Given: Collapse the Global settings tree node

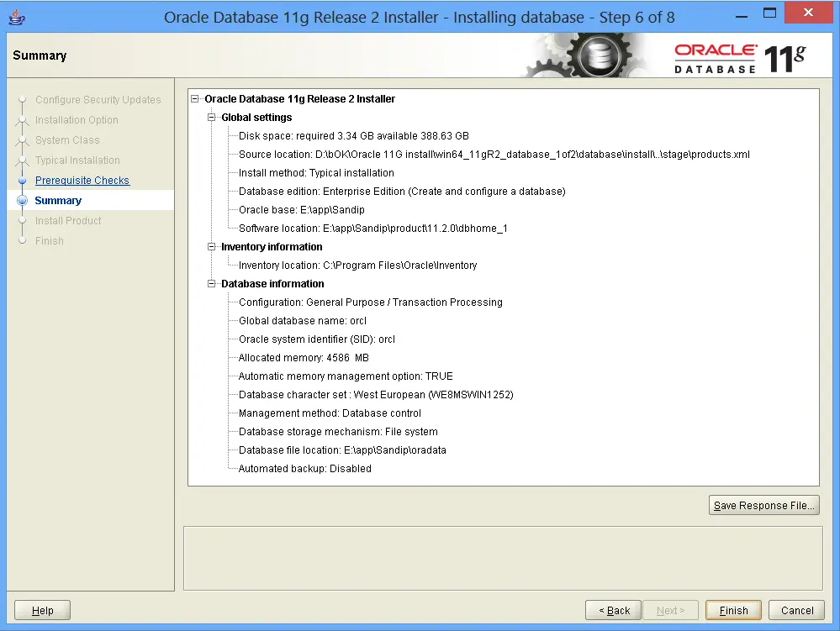Looking at the screenshot, I should click(212, 118).
